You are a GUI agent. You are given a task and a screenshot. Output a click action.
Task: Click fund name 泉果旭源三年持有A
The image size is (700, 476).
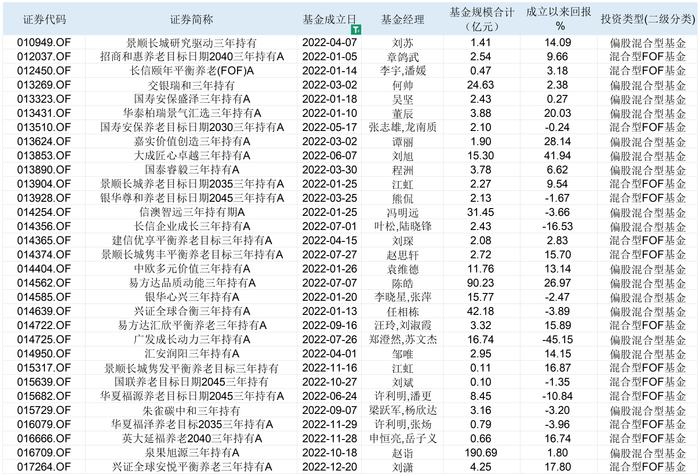(x=192, y=453)
